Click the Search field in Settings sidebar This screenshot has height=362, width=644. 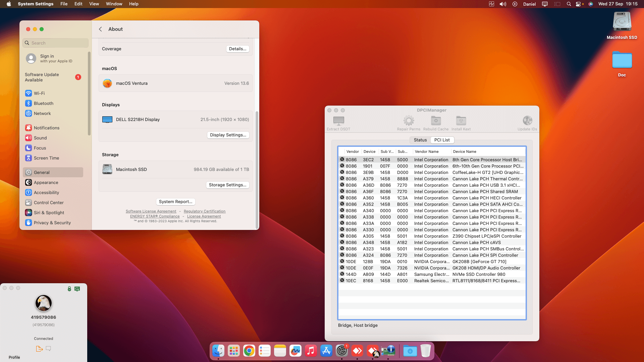(x=56, y=43)
